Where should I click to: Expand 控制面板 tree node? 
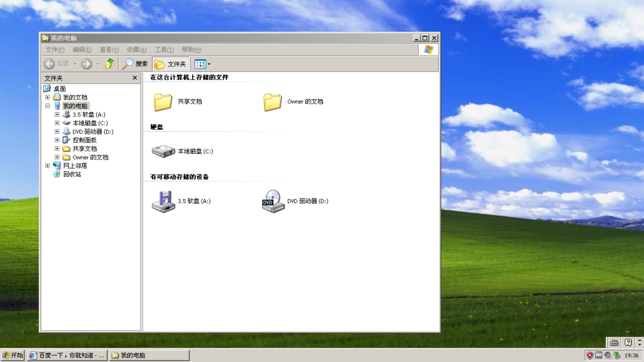(57, 140)
